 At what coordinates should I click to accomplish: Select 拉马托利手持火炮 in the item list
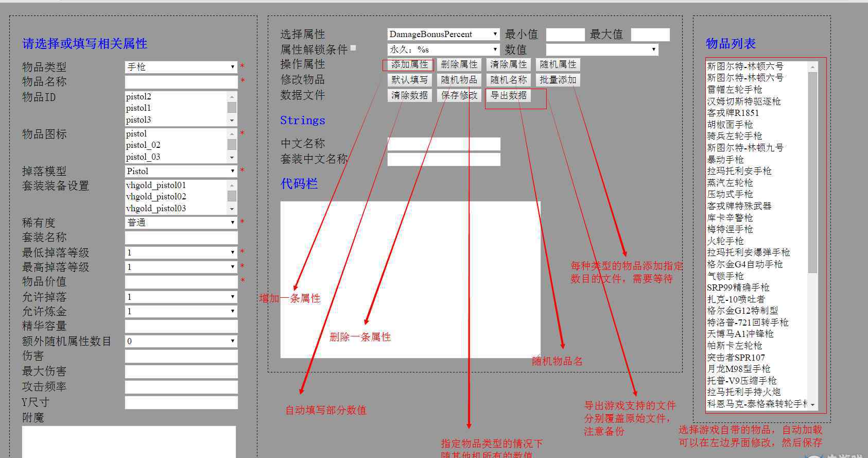pyautogui.click(x=757, y=392)
